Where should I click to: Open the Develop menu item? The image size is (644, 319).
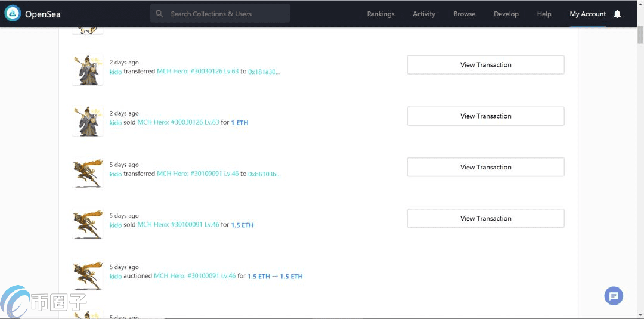506,14
